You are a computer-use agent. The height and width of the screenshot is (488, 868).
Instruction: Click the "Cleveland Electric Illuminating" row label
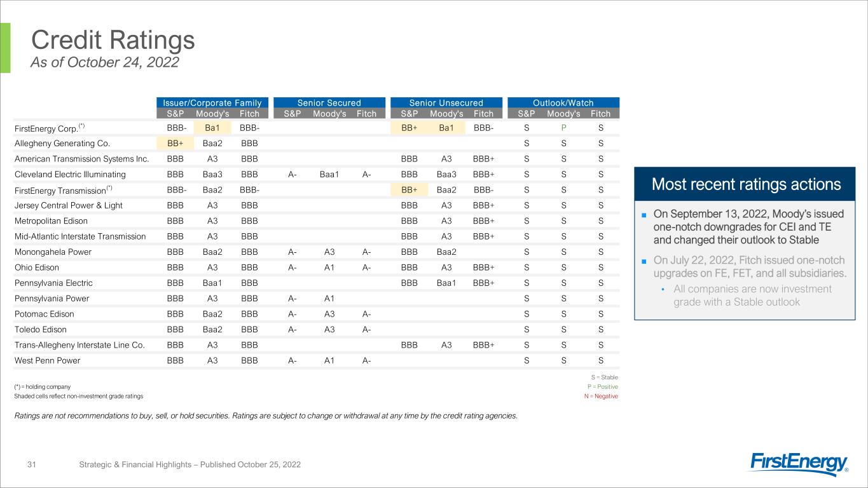(x=70, y=174)
